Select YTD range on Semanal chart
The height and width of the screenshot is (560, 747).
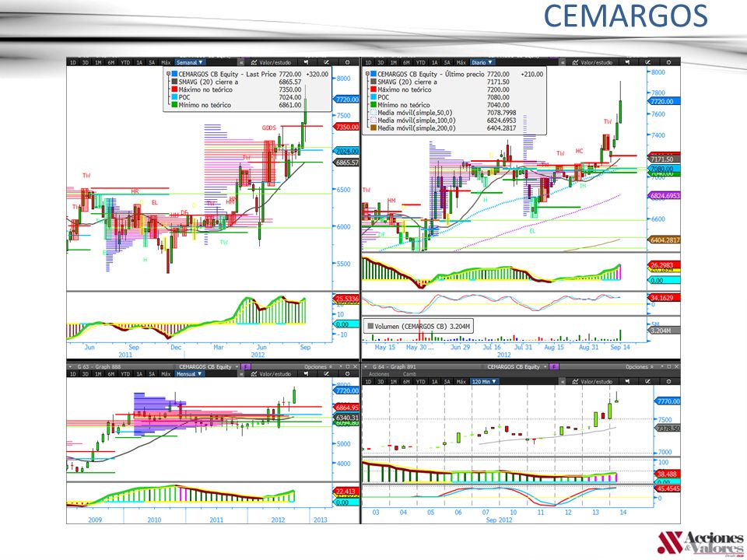tap(125, 62)
